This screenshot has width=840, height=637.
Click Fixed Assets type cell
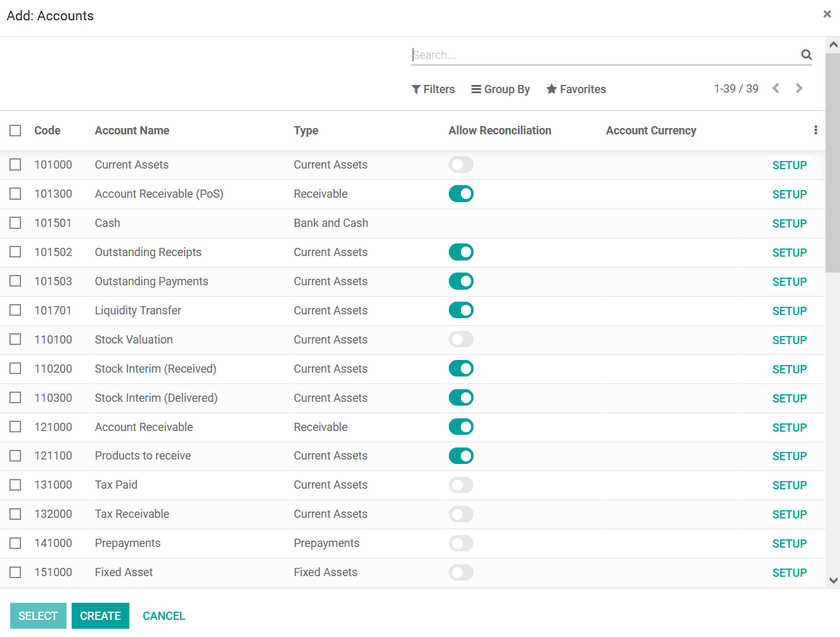[x=325, y=572]
